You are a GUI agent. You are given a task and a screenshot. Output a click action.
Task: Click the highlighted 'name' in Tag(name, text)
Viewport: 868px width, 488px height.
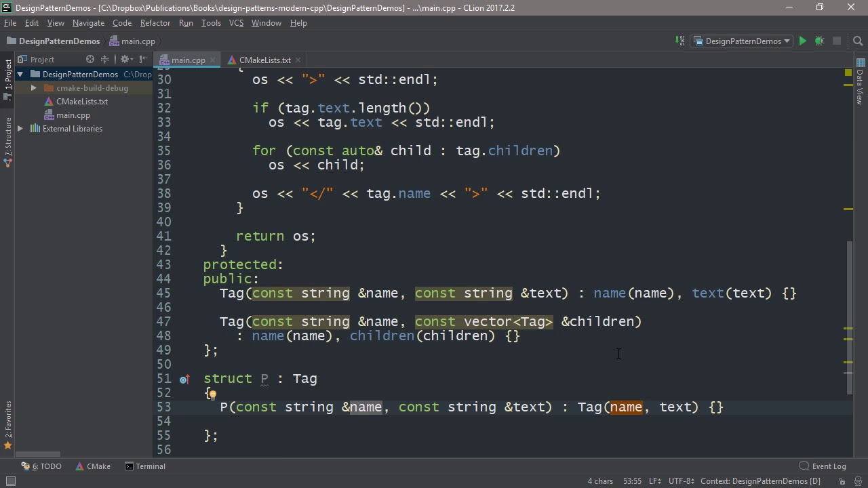coord(626,407)
